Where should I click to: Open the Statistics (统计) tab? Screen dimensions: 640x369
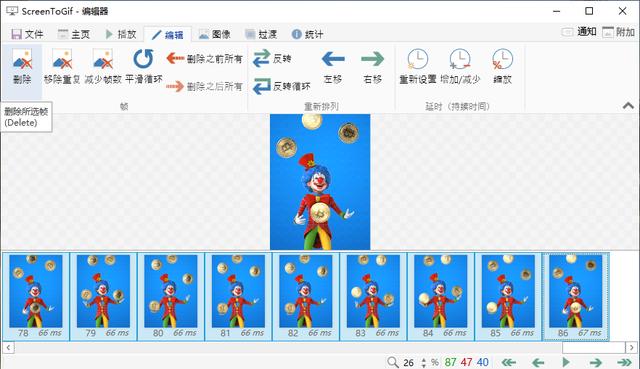click(x=308, y=34)
